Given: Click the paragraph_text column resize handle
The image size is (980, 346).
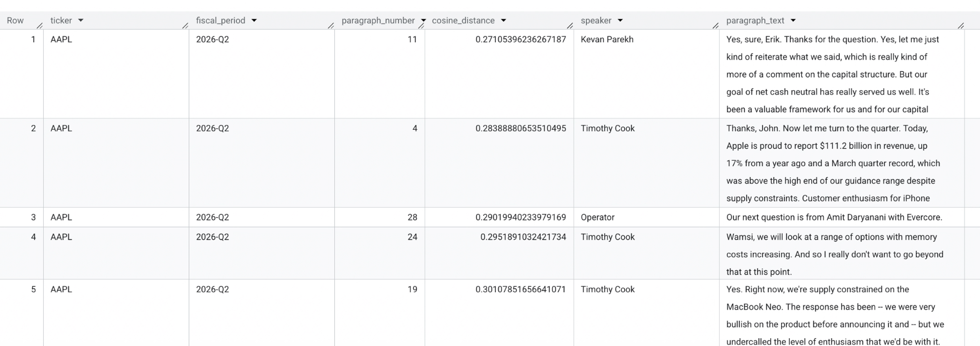Looking at the screenshot, I should pos(960,25).
